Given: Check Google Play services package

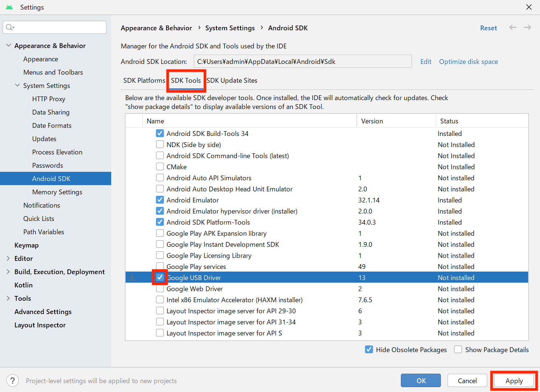Looking at the screenshot, I should pos(160,266).
